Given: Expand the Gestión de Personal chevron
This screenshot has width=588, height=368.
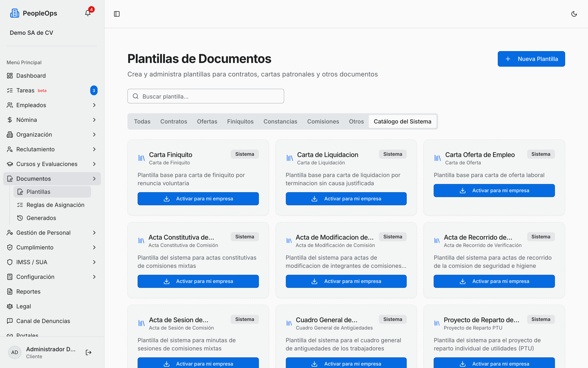Looking at the screenshot, I should [x=94, y=233].
